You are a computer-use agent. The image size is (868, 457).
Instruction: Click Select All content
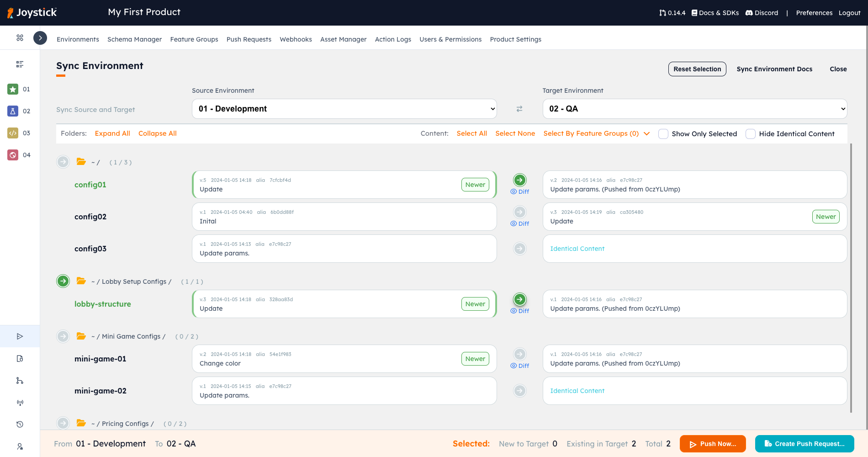[472, 133]
